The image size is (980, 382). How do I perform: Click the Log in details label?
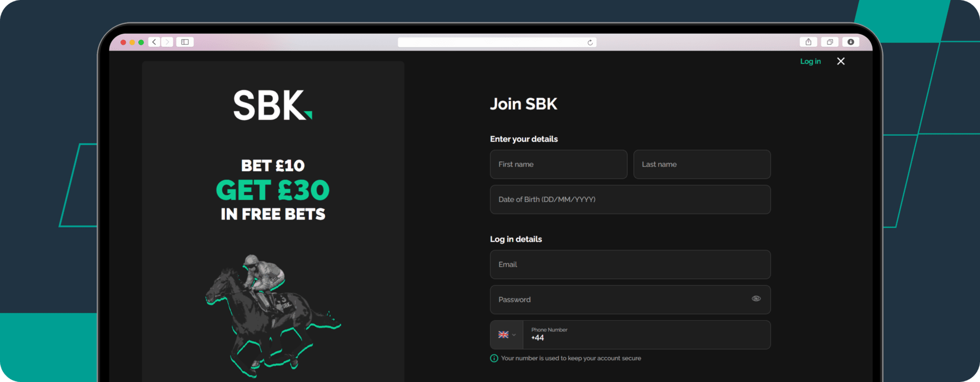pyautogui.click(x=516, y=239)
